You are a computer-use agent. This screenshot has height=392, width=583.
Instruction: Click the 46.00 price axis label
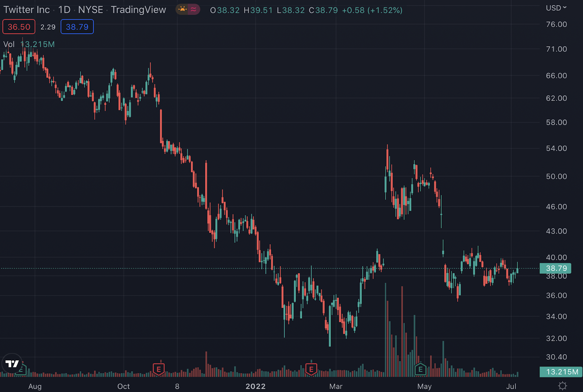(x=556, y=207)
